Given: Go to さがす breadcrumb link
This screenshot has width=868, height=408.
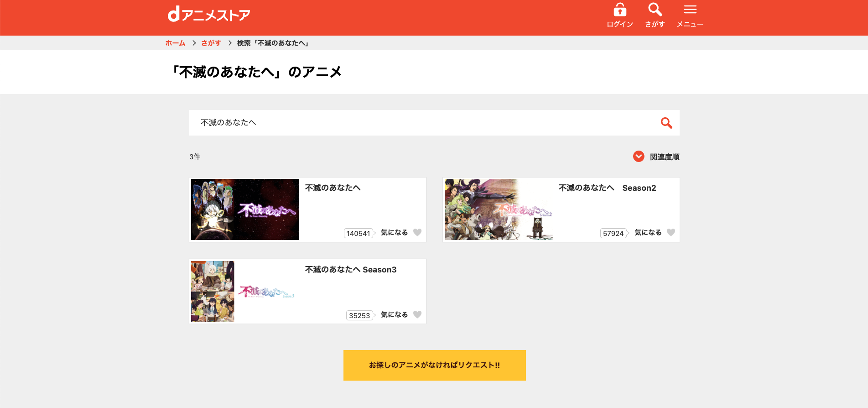Looking at the screenshot, I should click(211, 43).
